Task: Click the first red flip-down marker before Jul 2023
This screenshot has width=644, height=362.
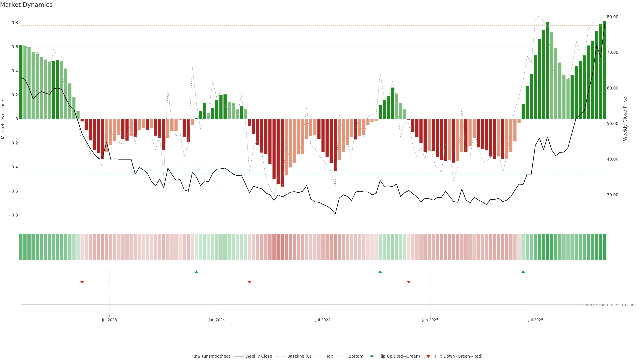Action: point(82,282)
